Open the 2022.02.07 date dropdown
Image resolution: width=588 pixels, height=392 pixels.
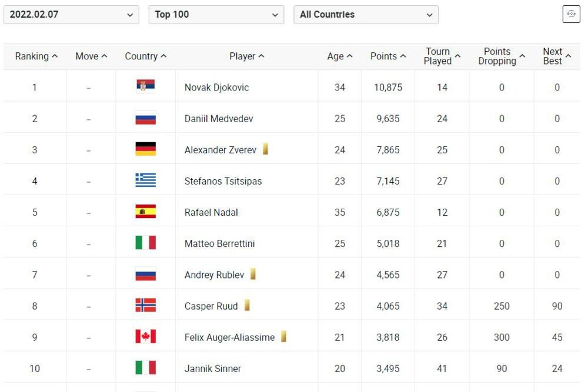click(x=71, y=13)
